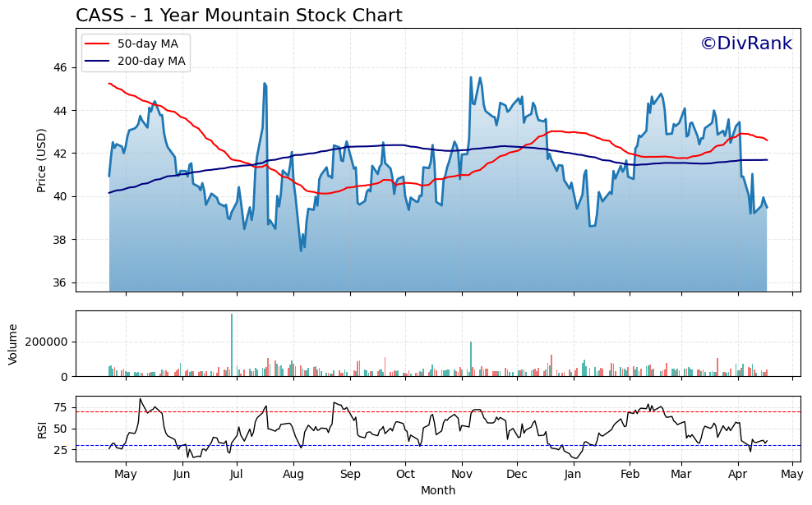Screen dimensions: 812x505
Task: Click the 'Price (USD)' axis label
Action: 41,160
